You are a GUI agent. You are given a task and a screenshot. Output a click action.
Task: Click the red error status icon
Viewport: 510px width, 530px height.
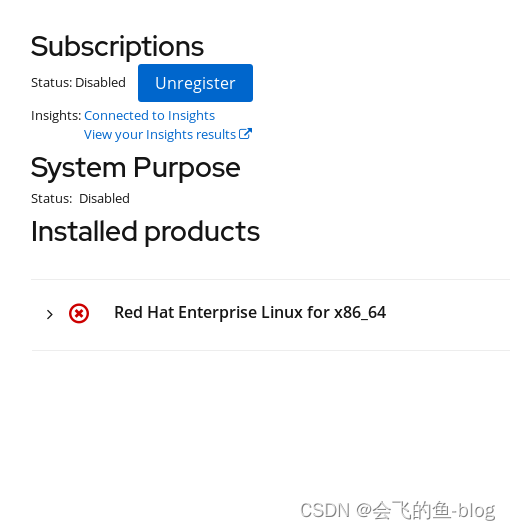click(79, 313)
